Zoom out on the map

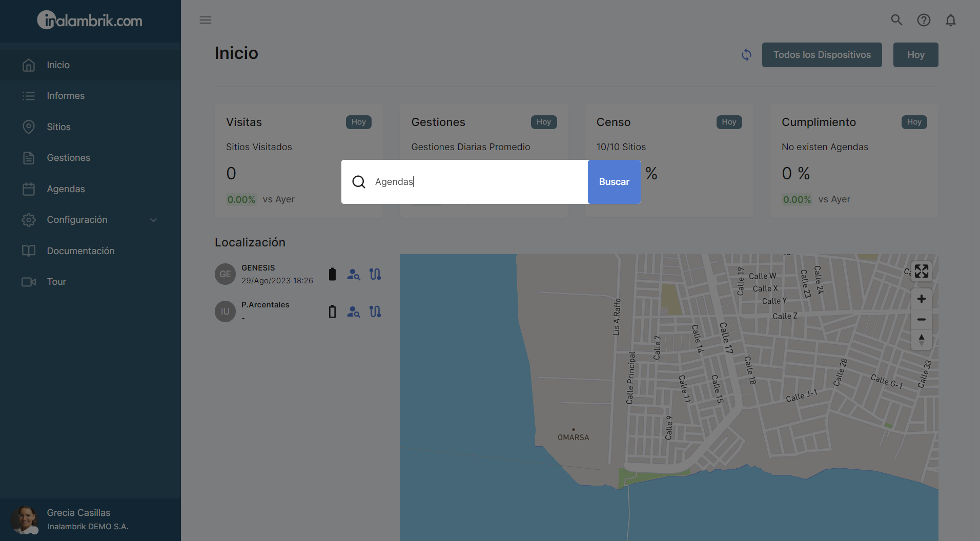pyautogui.click(x=922, y=319)
